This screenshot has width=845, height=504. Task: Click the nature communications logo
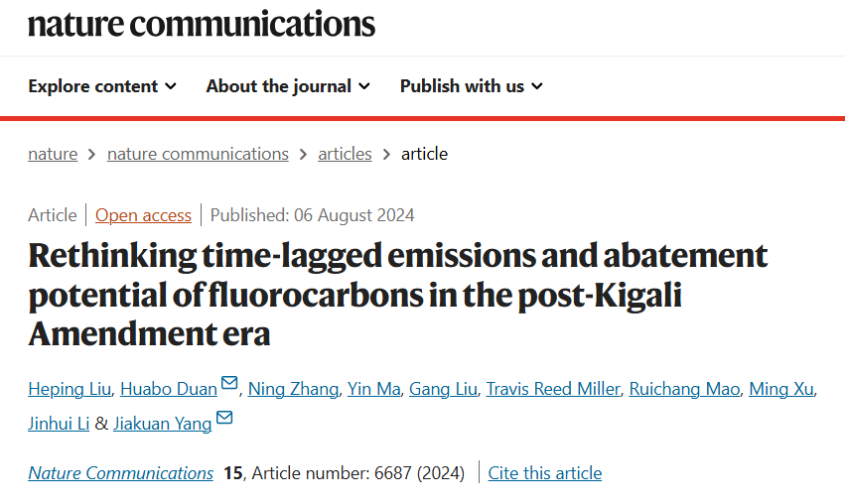pyautogui.click(x=202, y=22)
